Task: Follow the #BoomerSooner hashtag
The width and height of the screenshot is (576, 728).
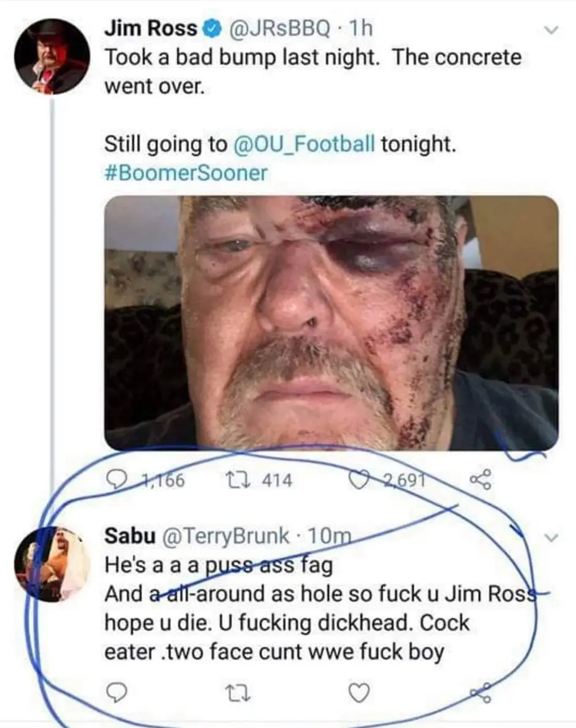Action: 186,173
